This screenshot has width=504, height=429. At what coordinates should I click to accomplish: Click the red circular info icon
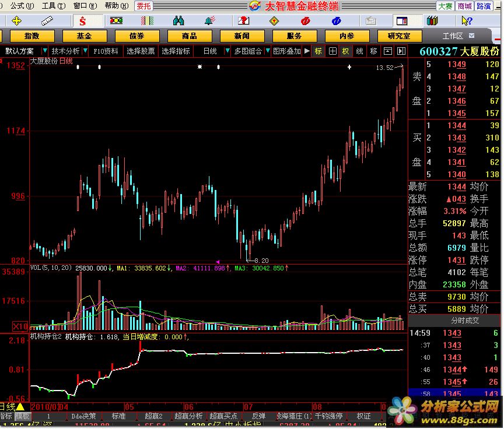[305, 21]
